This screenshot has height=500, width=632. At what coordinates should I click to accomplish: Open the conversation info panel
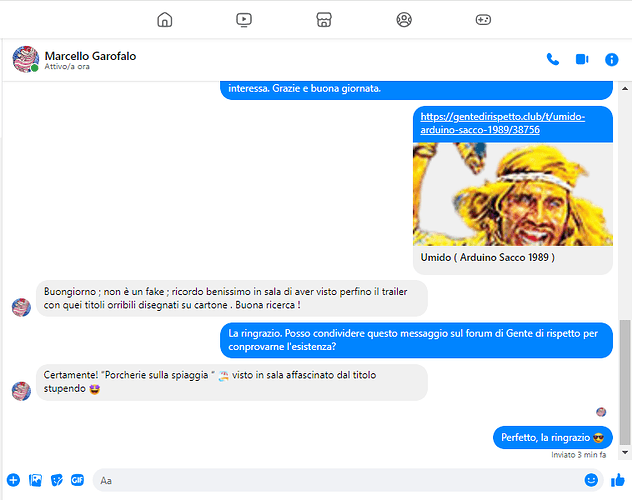(611, 60)
